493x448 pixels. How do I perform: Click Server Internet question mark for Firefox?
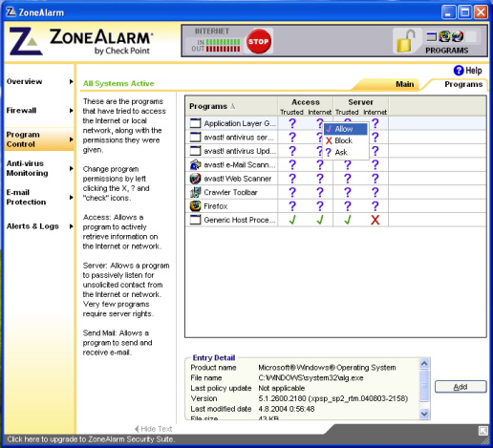[x=375, y=206]
